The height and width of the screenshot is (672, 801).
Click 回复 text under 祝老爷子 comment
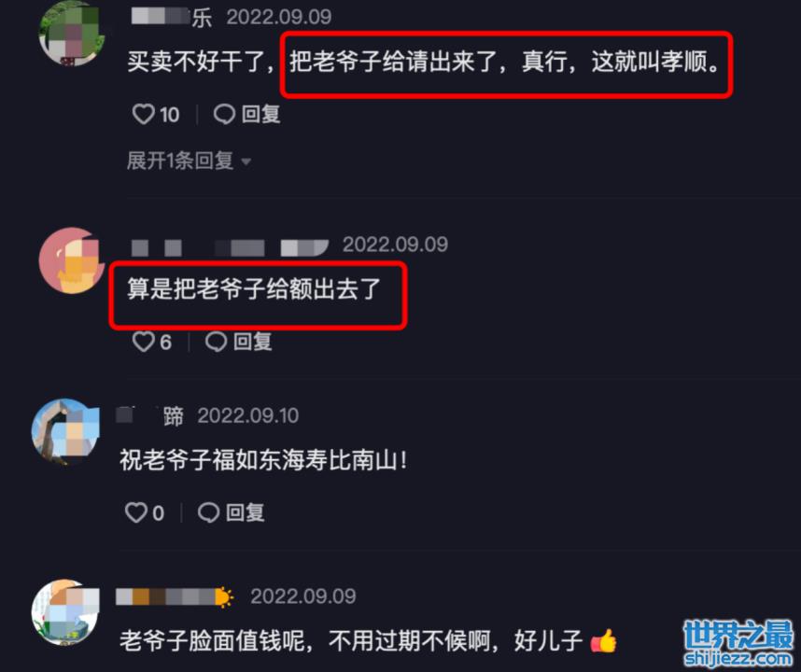click(246, 512)
